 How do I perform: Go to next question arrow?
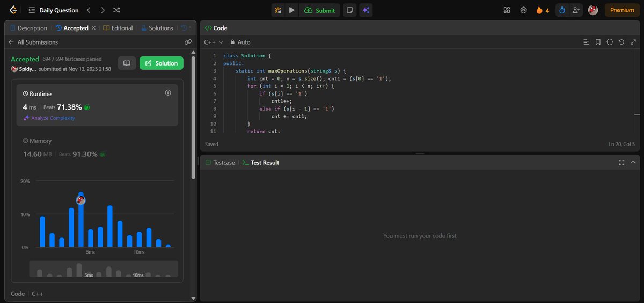tap(103, 10)
